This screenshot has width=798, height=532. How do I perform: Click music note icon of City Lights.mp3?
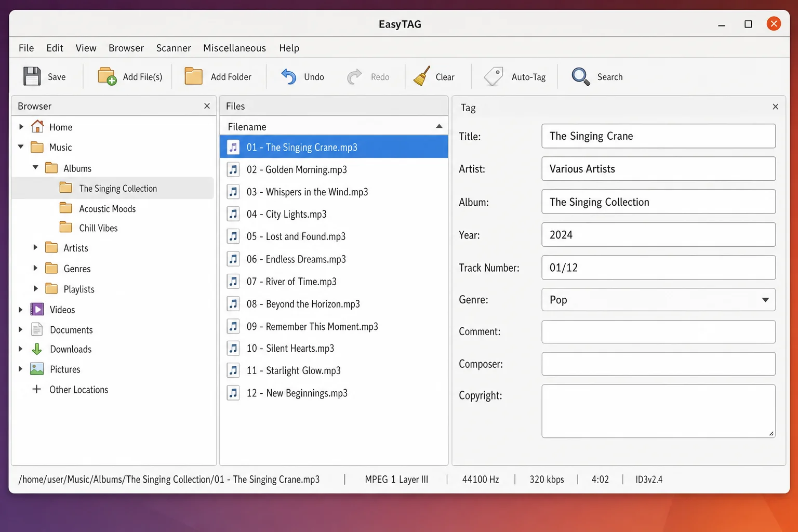click(233, 214)
